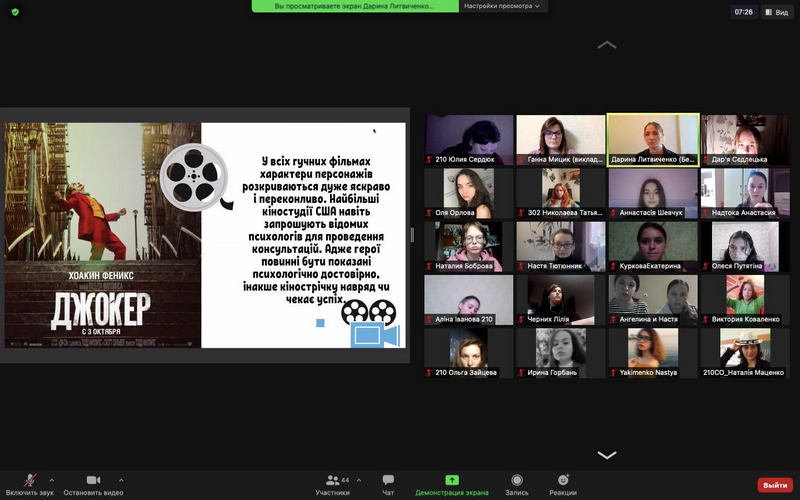Select video tile of Ирина Горбань
This screenshot has height=500, width=800.
click(x=561, y=353)
